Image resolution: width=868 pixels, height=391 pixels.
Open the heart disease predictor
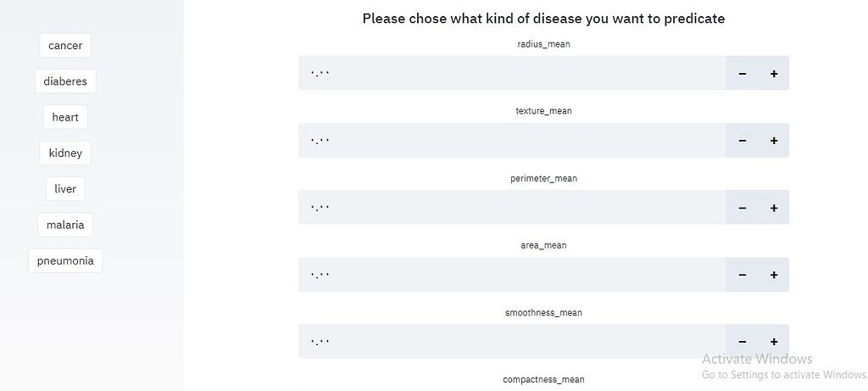click(65, 117)
